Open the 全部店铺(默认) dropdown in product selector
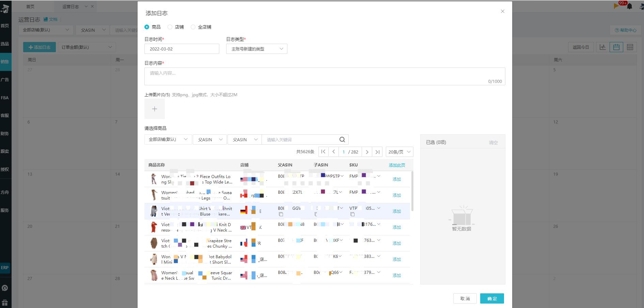 click(x=168, y=140)
